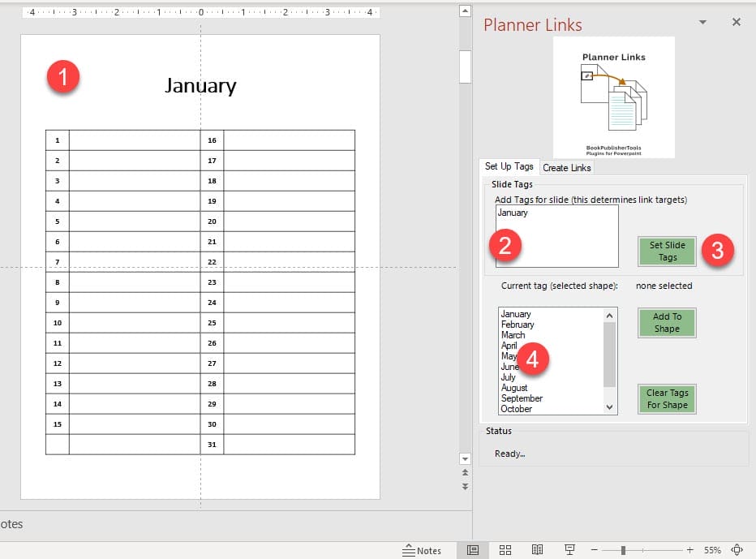Click Clear Tags For Shape button

[667, 399]
